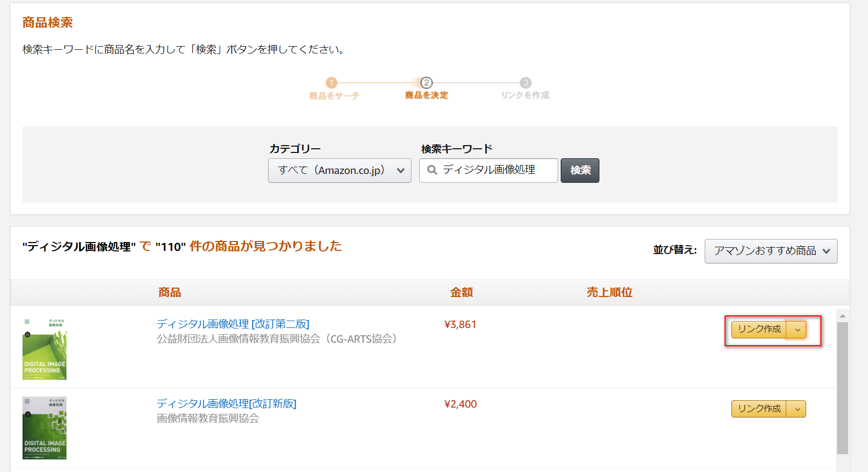Click the 売上順位 column header
Image resolution: width=868 pixels, height=472 pixels.
tap(609, 292)
